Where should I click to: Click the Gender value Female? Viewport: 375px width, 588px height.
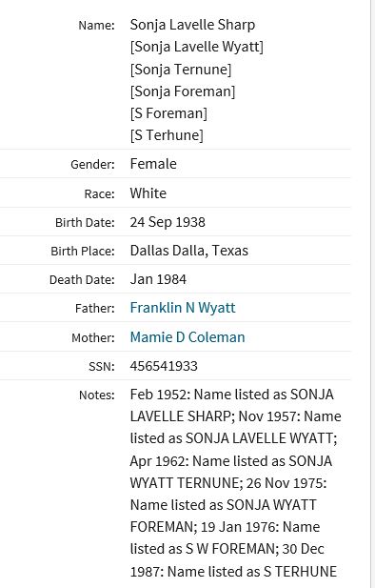click(x=153, y=164)
